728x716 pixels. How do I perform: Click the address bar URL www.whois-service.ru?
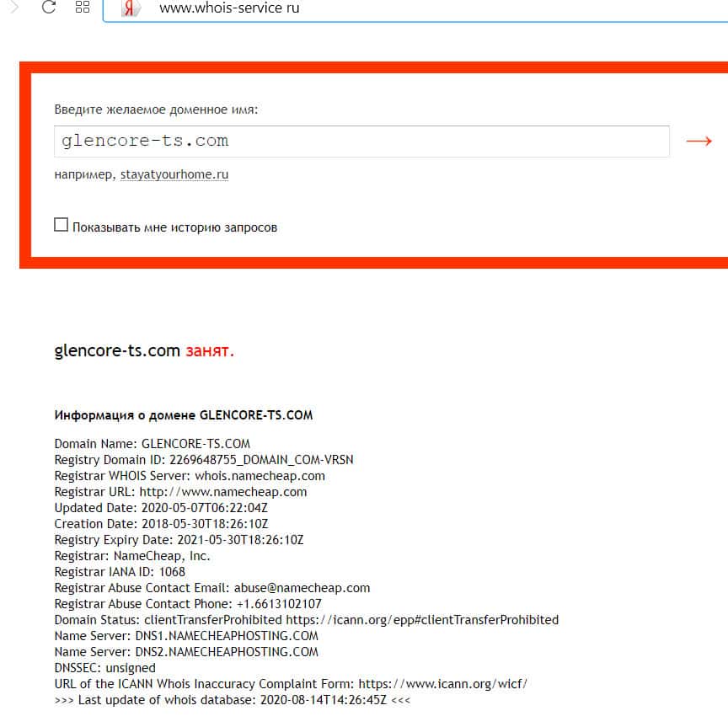229,8
